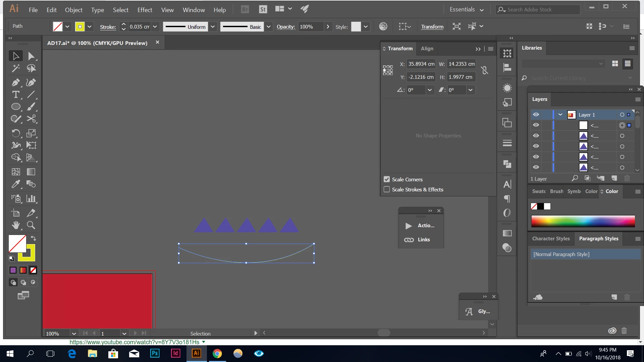Viewport: 644px width, 362px height.
Task: Select the Pen tool
Action: 15,82
